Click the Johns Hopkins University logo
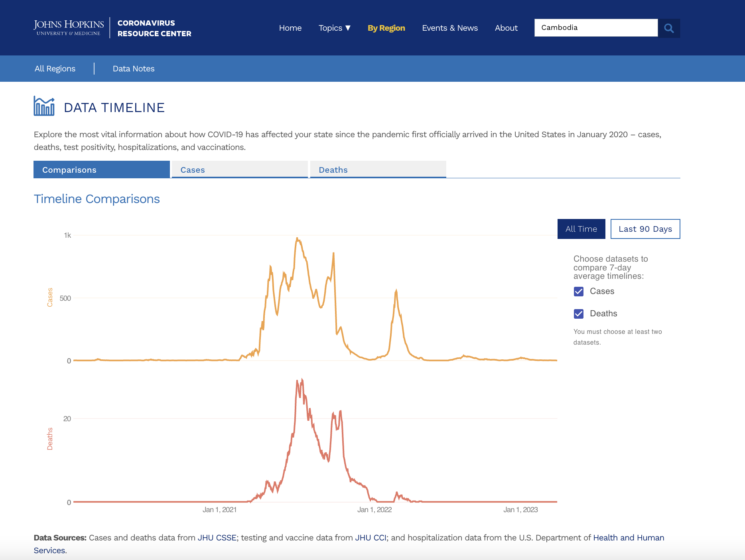Viewport: 745px width, 560px height. click(x=69, y=28)
